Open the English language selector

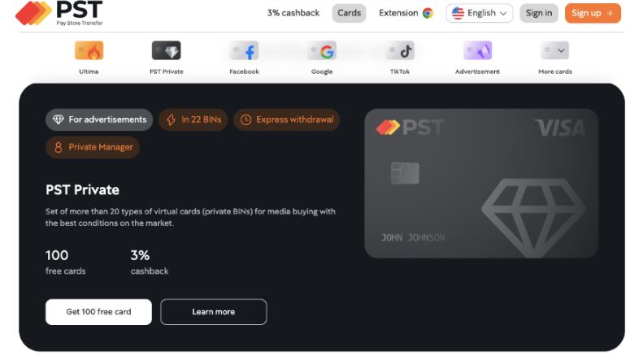[x=480, y=13]
